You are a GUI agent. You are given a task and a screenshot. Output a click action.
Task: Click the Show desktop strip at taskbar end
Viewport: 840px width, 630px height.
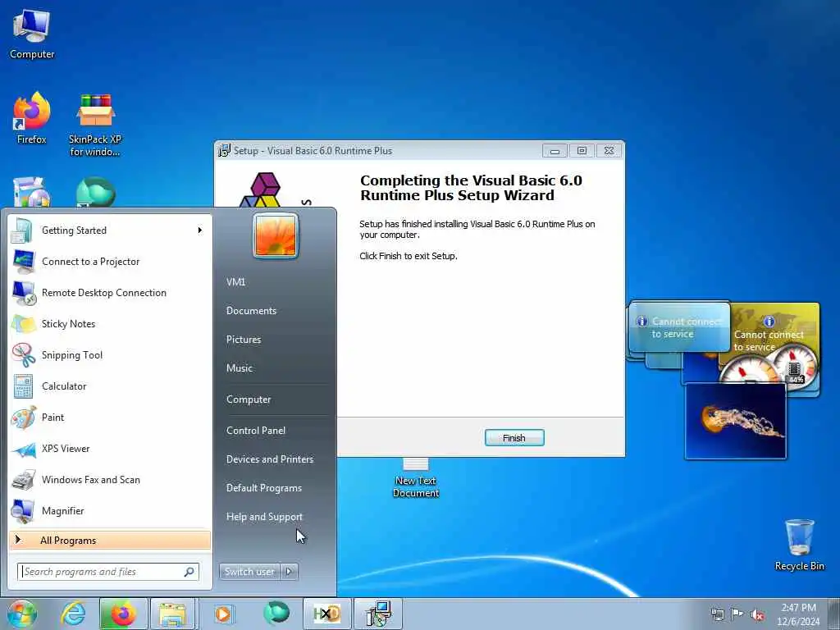click(x=834, y=614)
